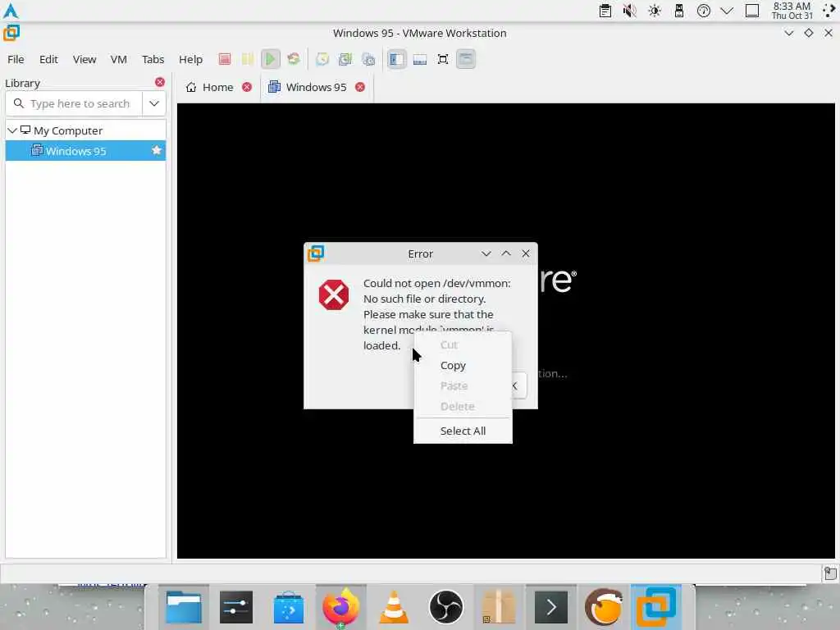The image size is (840, 630).
Task: Open the Tabs menu
Action: (x=153, y=59)
